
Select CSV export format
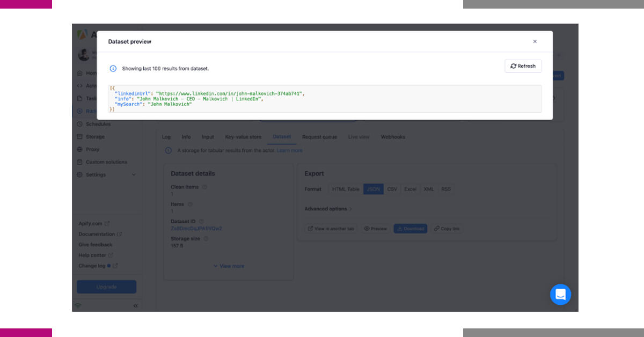point(392,189)
